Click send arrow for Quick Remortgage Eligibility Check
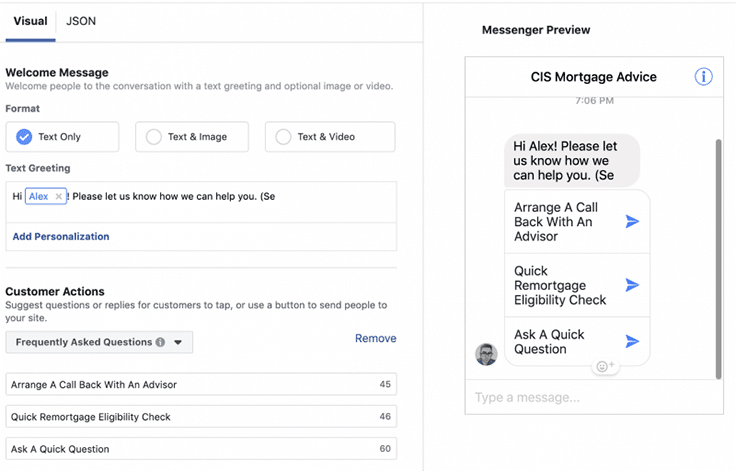 click(632, 285)
